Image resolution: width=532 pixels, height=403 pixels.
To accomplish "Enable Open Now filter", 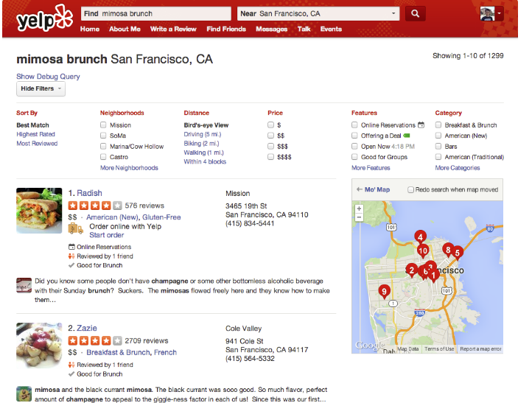I will coord(354,146).
